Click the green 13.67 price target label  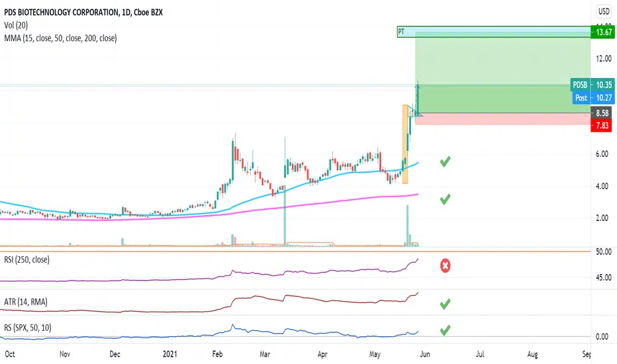[x=602, y=32]
